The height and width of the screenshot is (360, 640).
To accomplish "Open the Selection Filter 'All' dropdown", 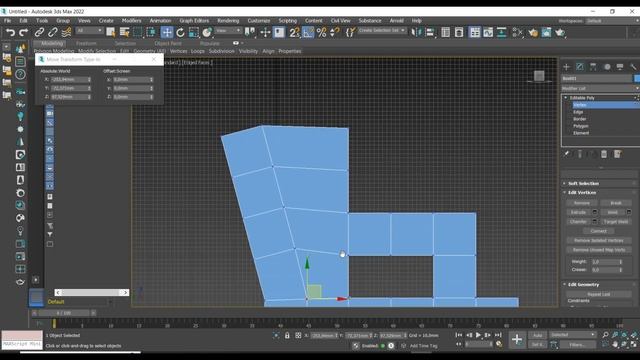I will 89,31.
